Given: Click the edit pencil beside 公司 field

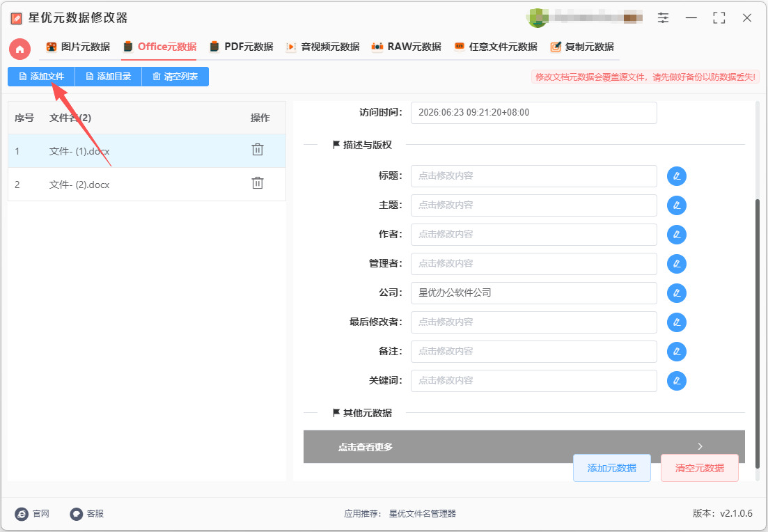Looking at the screenshot, I should point(676,293).
